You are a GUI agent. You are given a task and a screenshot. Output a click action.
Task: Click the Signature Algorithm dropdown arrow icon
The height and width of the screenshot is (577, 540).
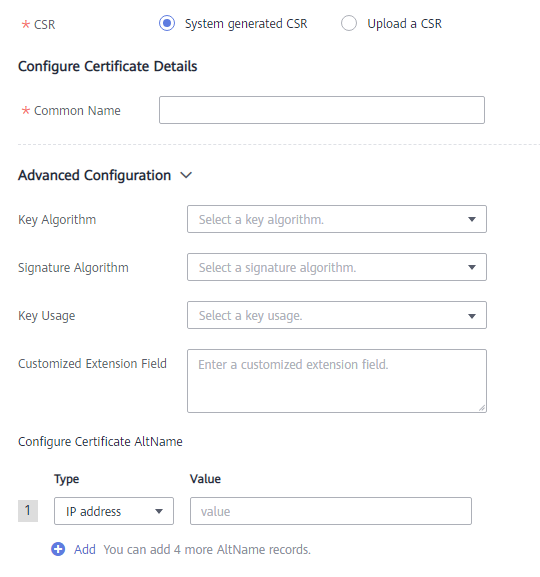tap(472, 268)
